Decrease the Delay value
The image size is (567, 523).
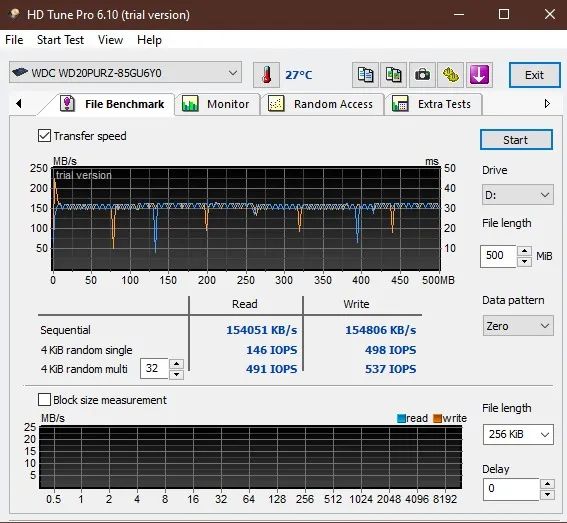pos(547,494)
